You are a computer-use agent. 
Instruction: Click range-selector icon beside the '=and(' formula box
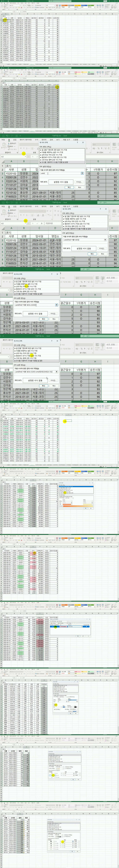[x=82, y=173]
